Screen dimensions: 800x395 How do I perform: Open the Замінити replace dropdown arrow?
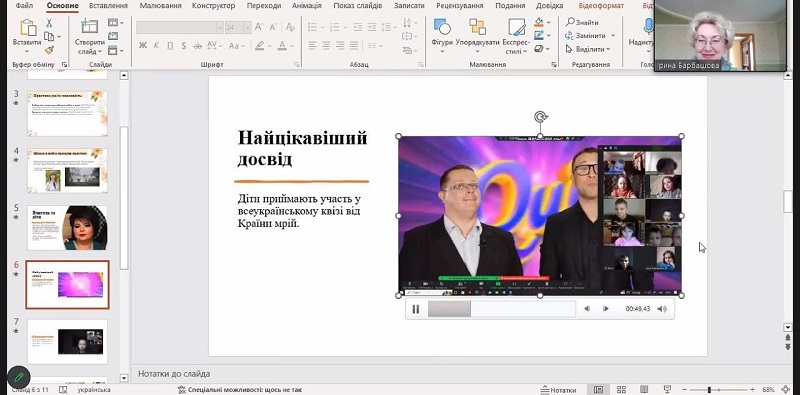point(613,36)
